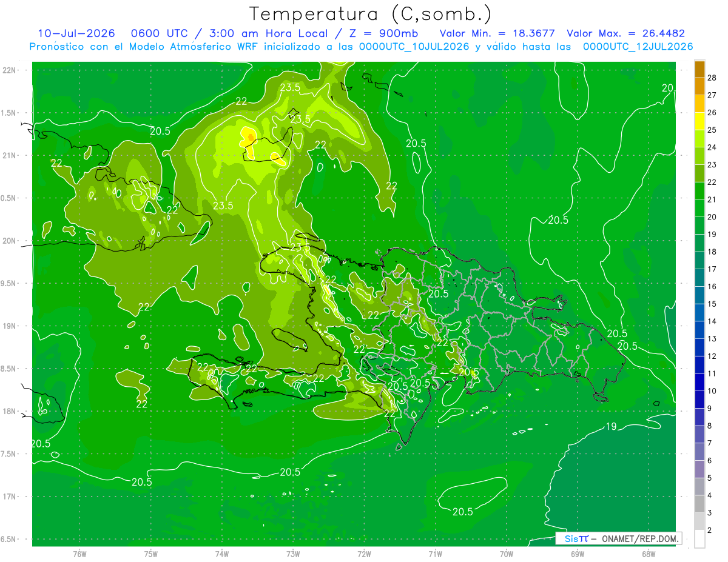Viewport: 728px width, 562px height.
Task: Click the "0000UTC_12JUL2026" valid-until time
Action: (x=638, y=47)
